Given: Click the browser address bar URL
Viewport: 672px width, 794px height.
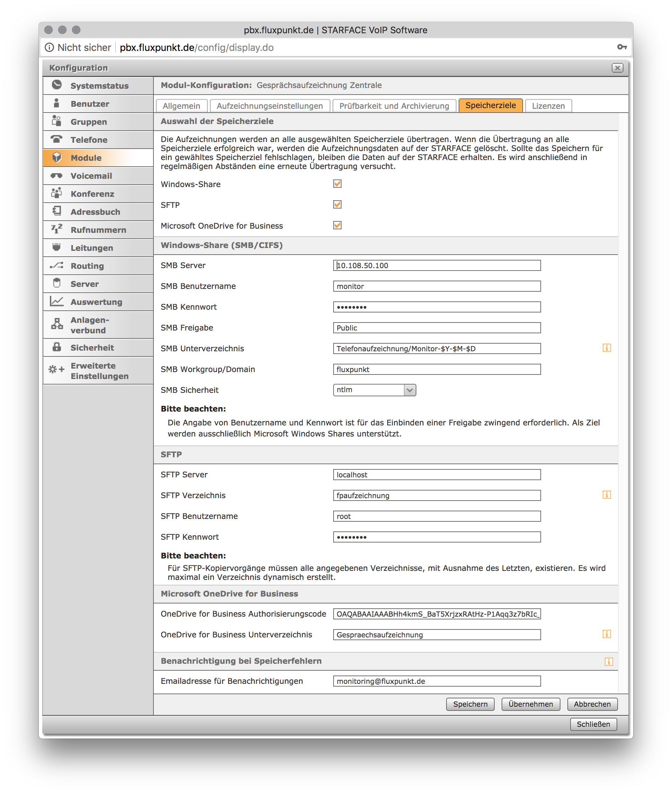Looking at the screenshot, I should [196, 47].
